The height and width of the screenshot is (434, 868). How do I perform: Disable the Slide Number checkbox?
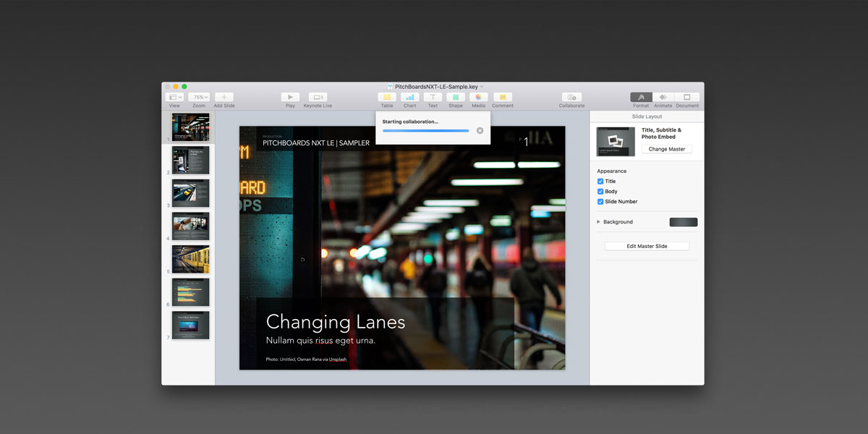pyautogui.click(x=600, y=202)
